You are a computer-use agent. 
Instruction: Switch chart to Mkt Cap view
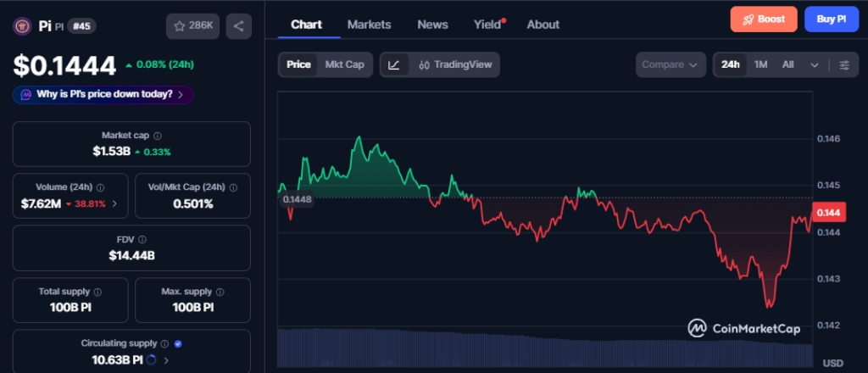point(344,64)
